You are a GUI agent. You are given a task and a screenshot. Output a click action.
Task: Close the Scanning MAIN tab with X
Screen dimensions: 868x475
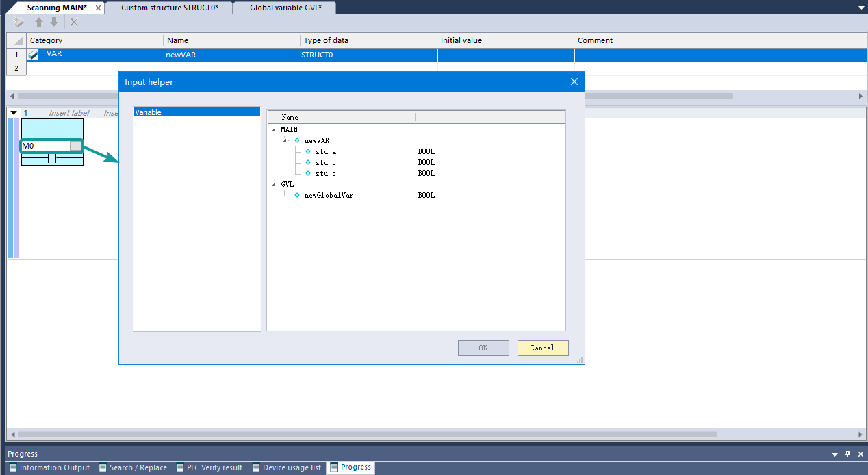point(98,8)
